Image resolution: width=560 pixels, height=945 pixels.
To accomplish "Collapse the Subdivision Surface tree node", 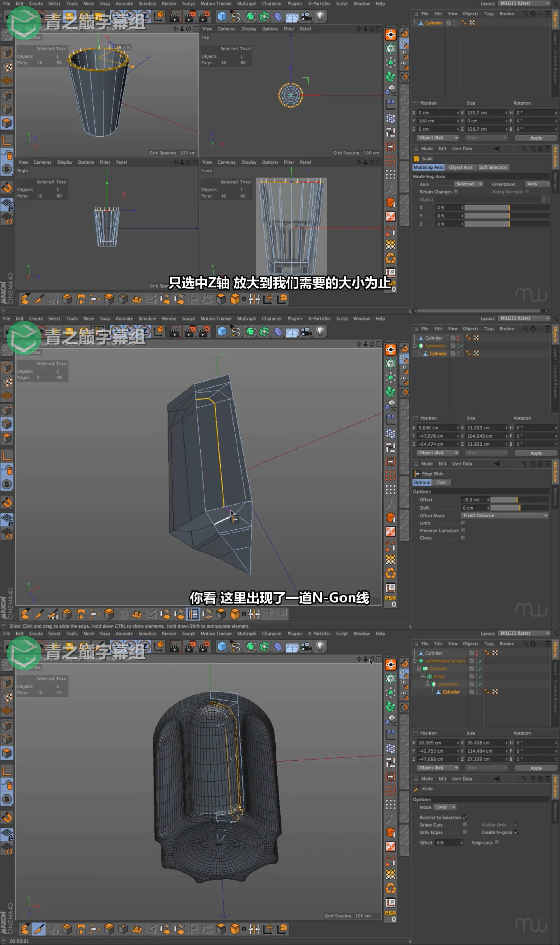I will point(415,661).
